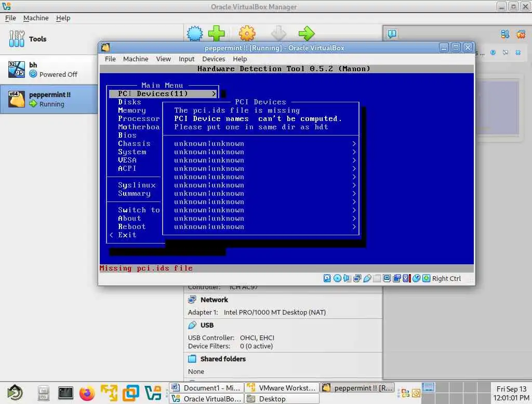532x404 pixels.
Task: Click the audio speaker status bar icon
Action: pos(347,278)
